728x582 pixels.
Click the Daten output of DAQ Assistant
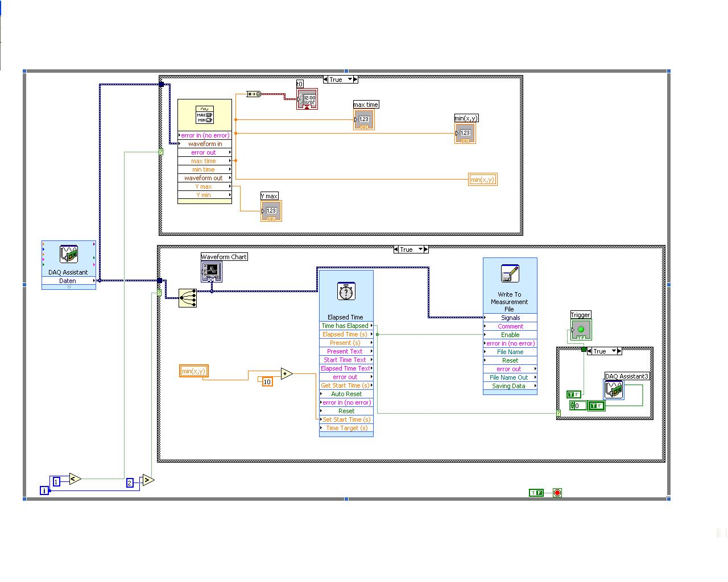click(69, 281)
